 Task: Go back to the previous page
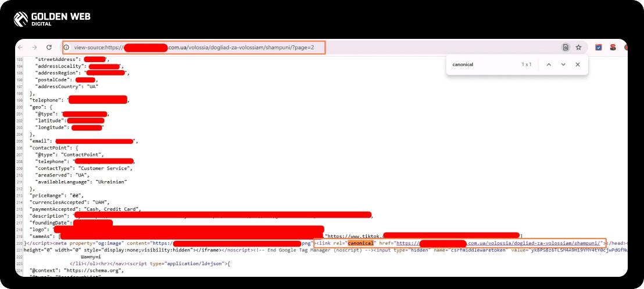pos(20,47)
